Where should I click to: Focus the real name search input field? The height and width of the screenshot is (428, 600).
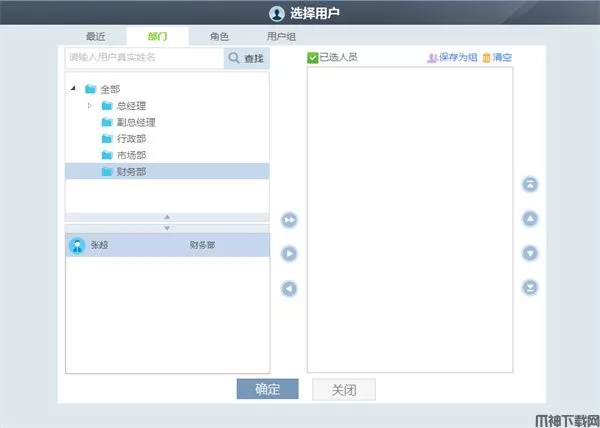click(145, 58)
